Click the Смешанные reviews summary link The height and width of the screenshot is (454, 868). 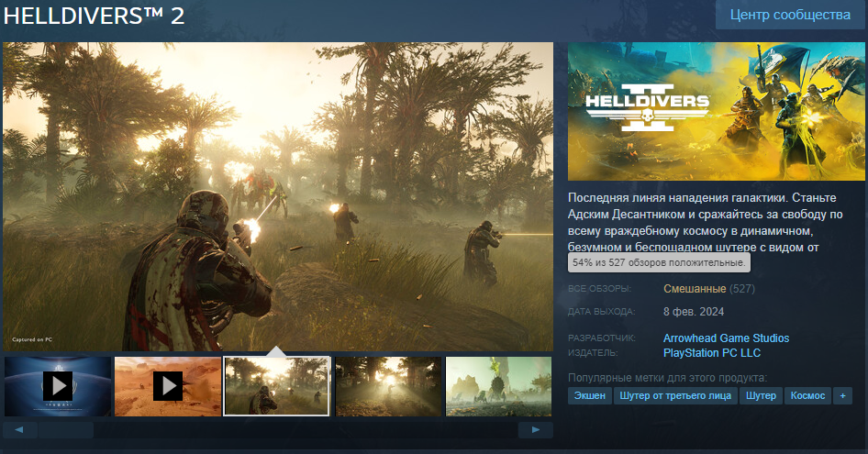[x=695, y=289]
